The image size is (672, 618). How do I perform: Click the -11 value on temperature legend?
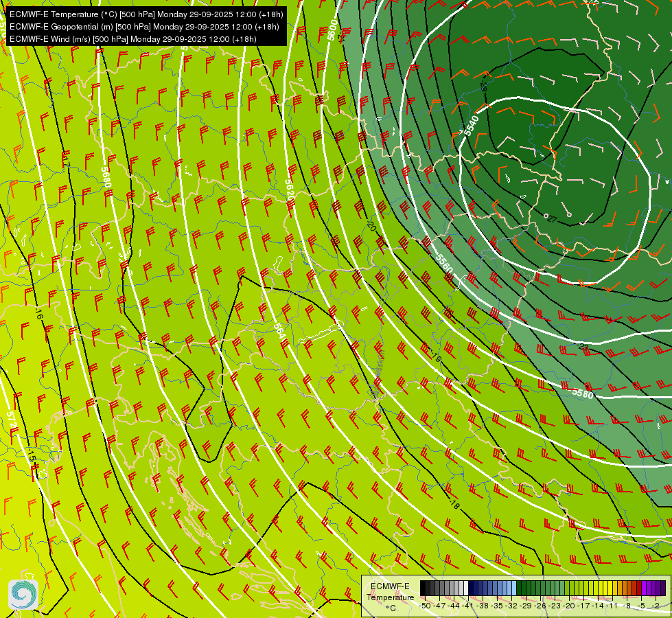tap(613, 605)
